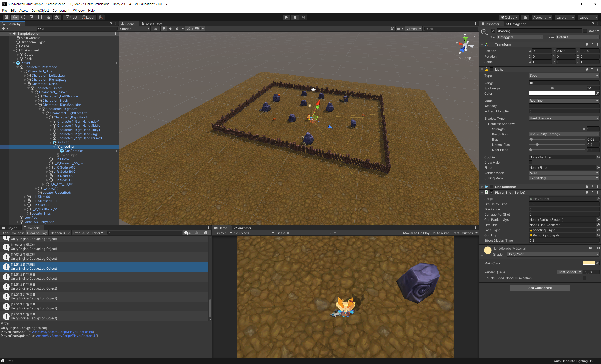Click the Pause button
This screenshot has height=364, width=601.
coord(295,17)
